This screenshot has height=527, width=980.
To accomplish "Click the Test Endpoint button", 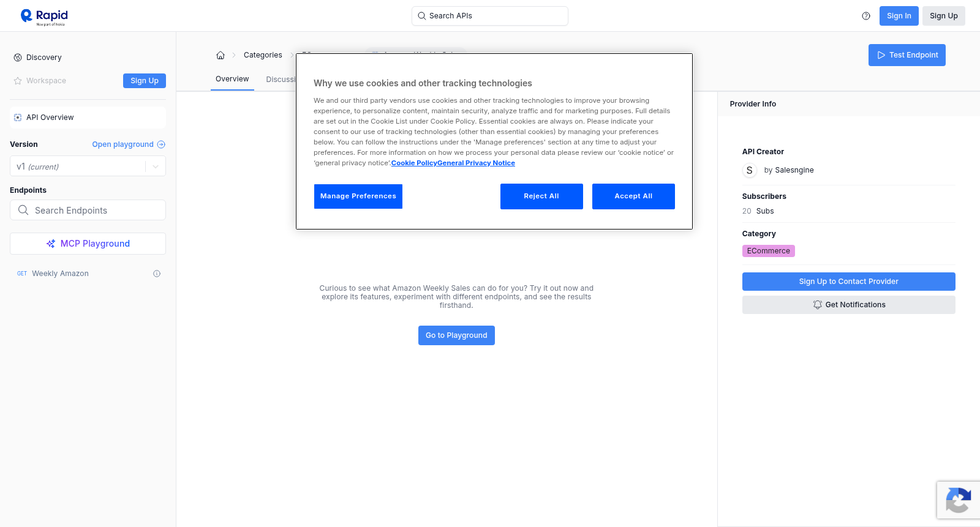I will point(907,55).
